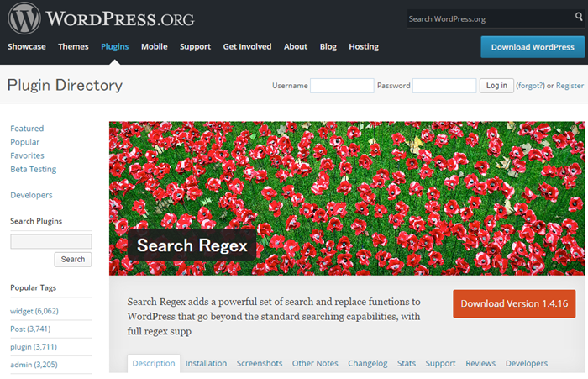The height and width of the screenshot is (379, 588).
Task: Switch to the Installation tab
Action: 207,363
